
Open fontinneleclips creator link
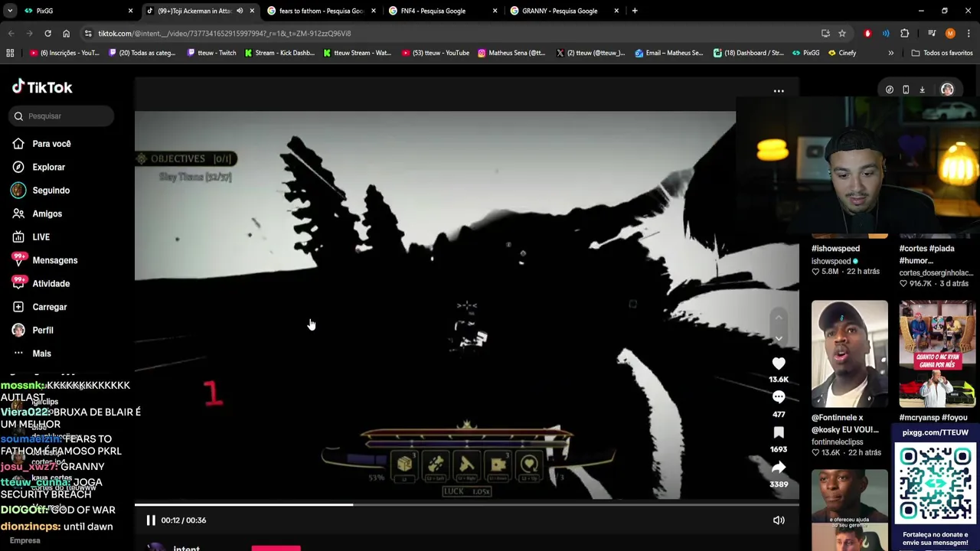[x=838, y=442]
